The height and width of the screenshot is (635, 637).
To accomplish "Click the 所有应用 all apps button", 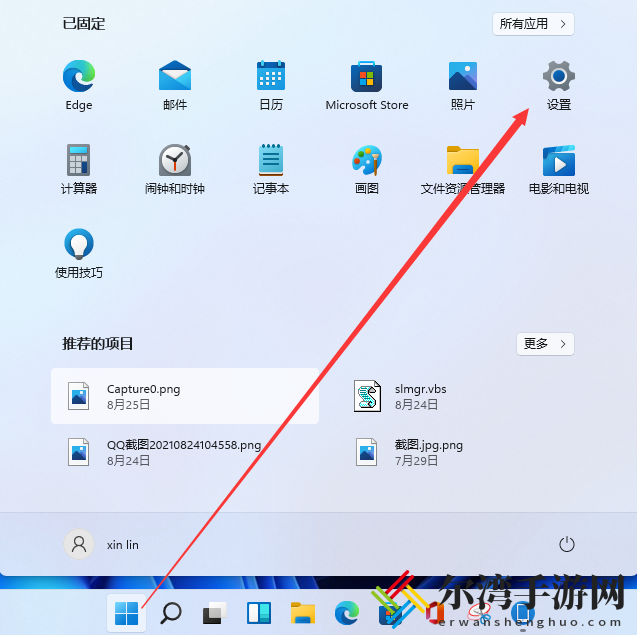I will [533, 24].
